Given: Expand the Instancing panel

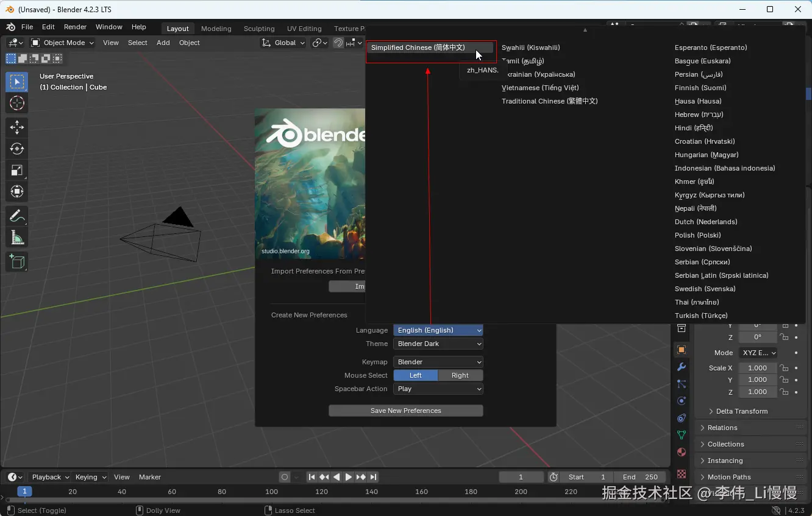Looking at the screenshot, I should [x=751, y=461].
